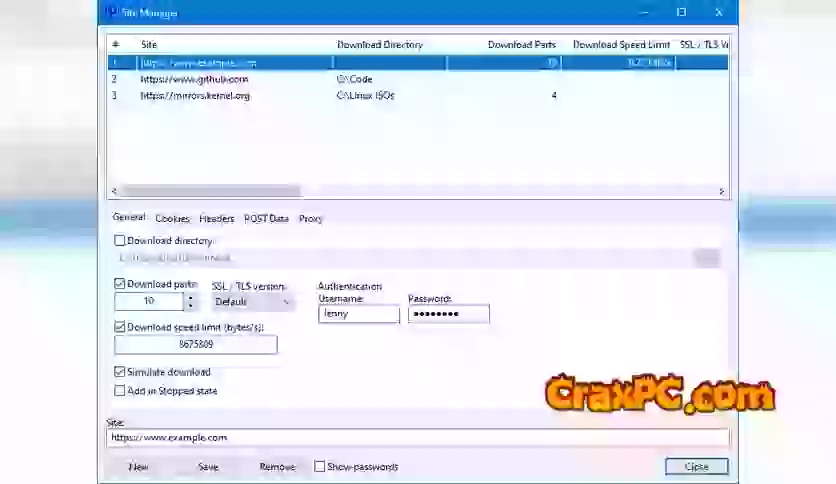Select the first site row www.example.com
The width and height of the screenshot is (836, 484).
[417, 63]
